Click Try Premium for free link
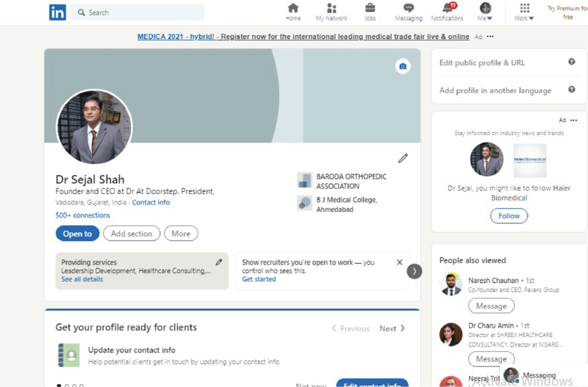This screenshot has width=588, height=387. [567, 13]
